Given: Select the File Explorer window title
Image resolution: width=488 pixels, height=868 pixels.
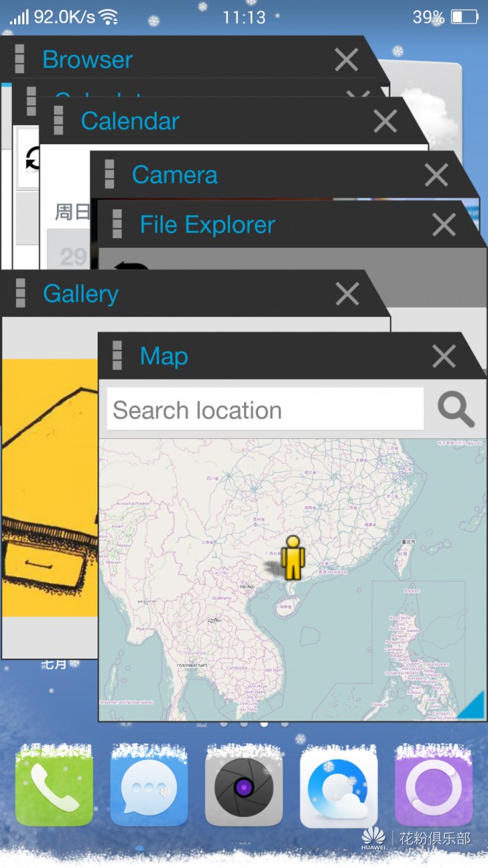Looking at the screenshot, I should tap(208, 225).
